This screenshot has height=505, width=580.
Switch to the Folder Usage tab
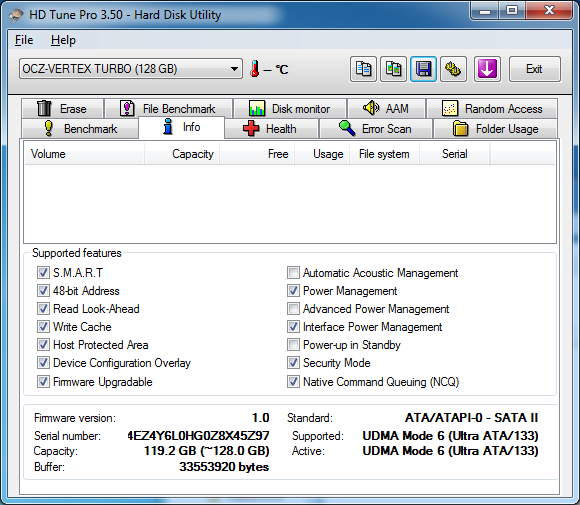click(495, 129)
